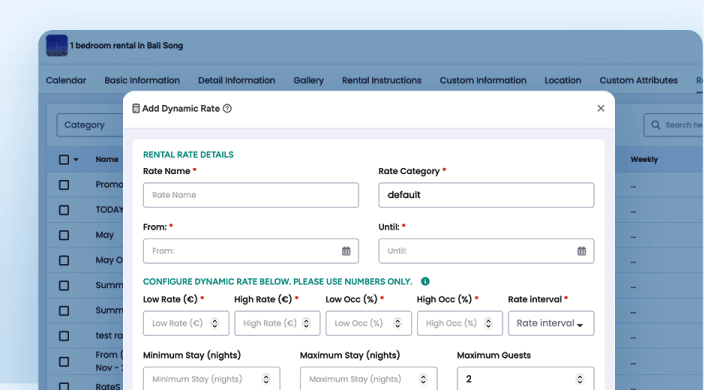The width and height of the screenshot is (704, 390).
Task: Adjust the High Rate stepper arrows
Action: tap(306, 323)
